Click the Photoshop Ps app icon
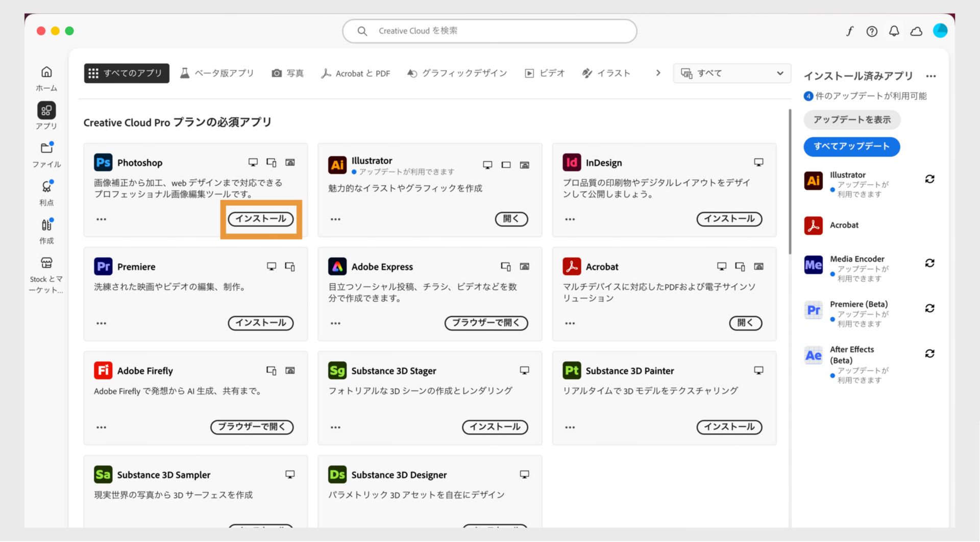Viewport: 980px width, 542px height. (x=103, y=162)
